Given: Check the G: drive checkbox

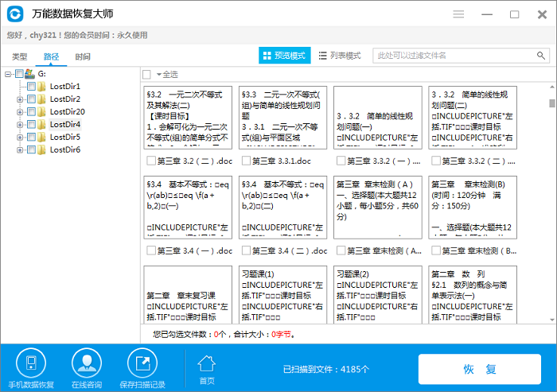Looking at the screenshot, I should [x=19, y=74].
